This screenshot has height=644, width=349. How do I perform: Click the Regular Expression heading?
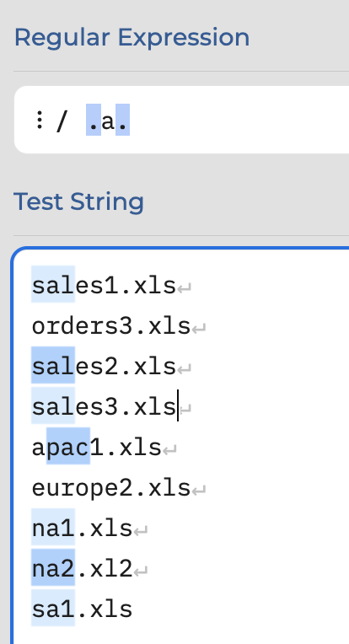click(x=132, y=37)
